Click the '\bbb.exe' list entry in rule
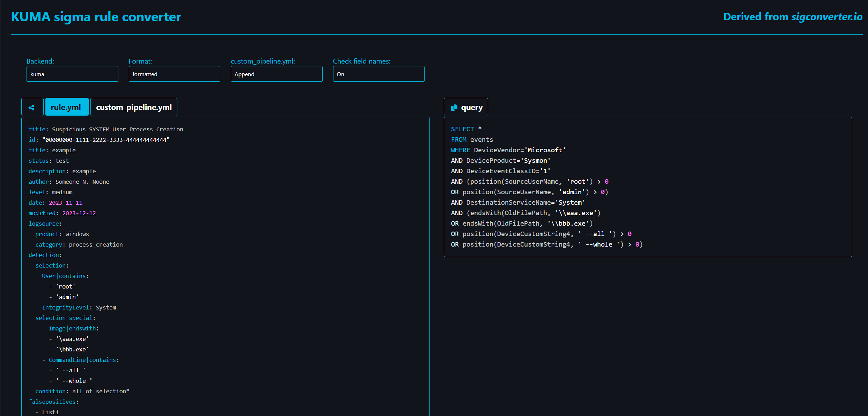868x416 pixels. (72, 349)
